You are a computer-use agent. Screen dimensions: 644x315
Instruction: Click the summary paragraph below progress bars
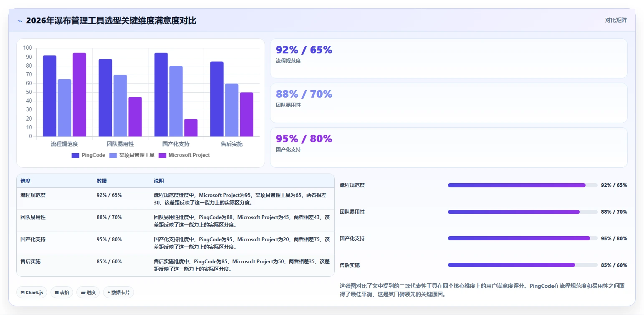(x=482, y=290)
